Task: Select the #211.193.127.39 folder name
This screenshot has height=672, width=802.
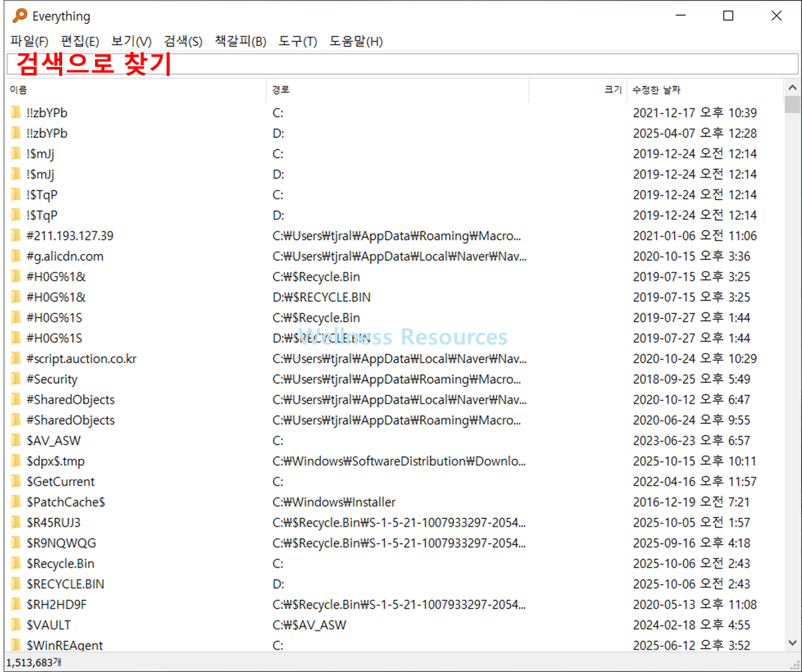Action: pos(70,235)
